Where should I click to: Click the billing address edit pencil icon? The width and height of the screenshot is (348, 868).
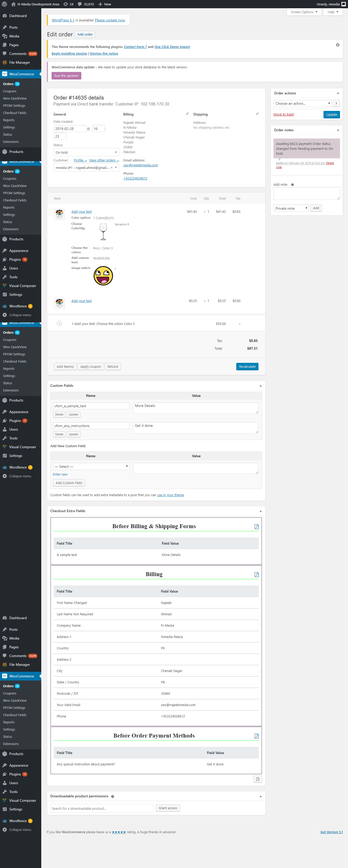coord(187,114)
